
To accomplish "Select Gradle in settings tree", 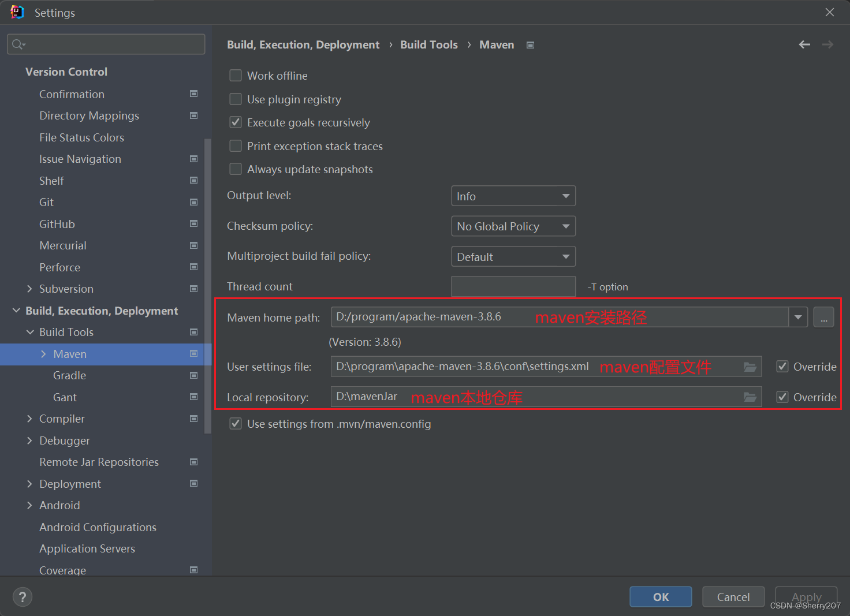I will (69, 375).
